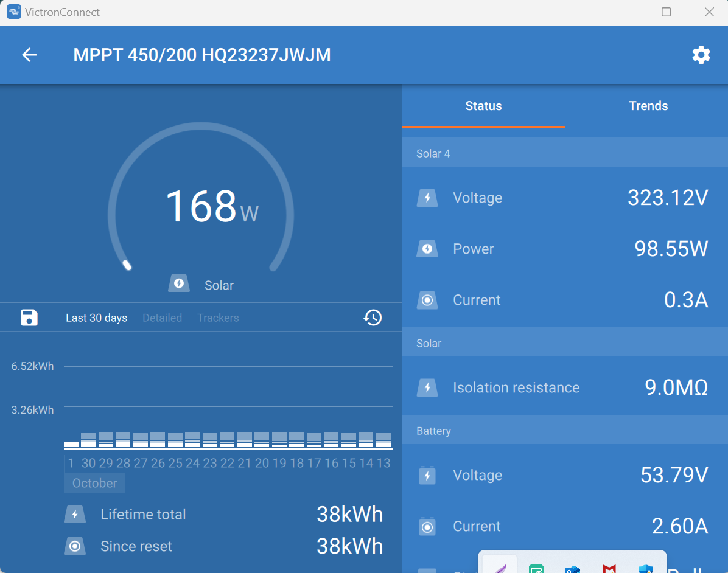The image size is (728, 573).
Task: Open the Outlook tray icon
Action: [573, 569]
